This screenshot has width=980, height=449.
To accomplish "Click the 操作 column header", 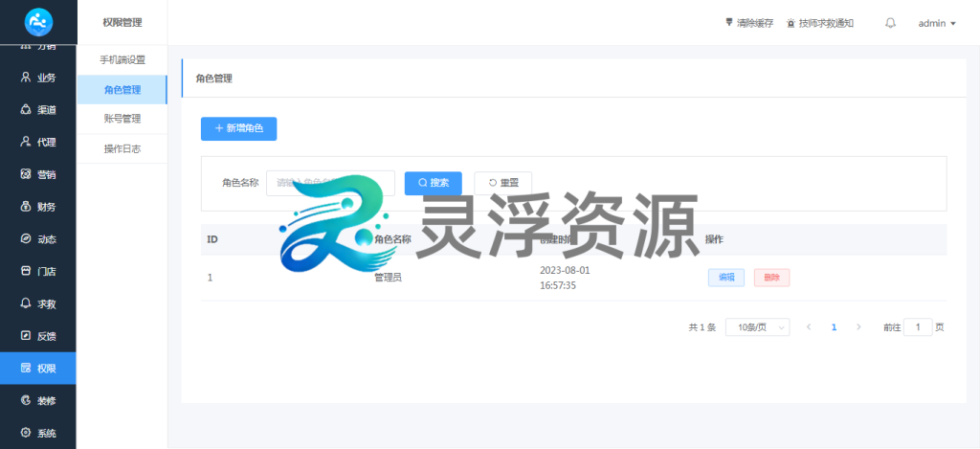I will coord(714,239).
